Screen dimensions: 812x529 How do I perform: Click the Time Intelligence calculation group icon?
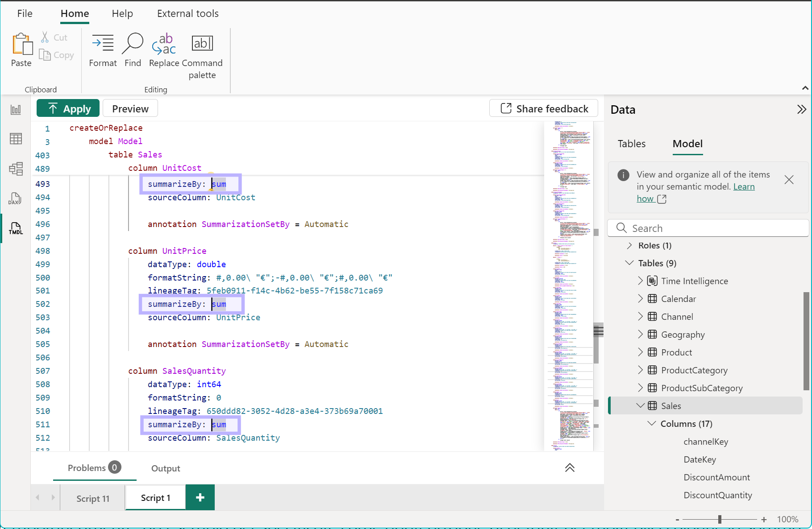pyautogui.click(x=652, y=281)
